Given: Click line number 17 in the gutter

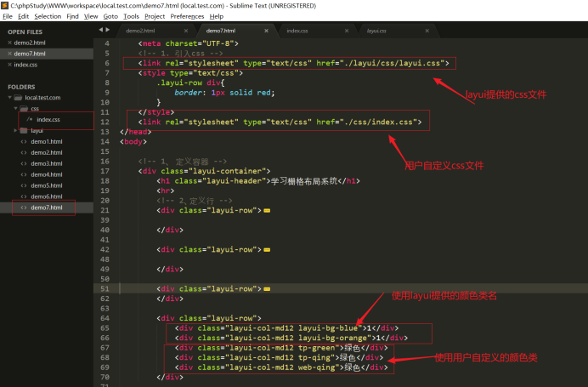Looking at the screenshot, I should point(105,170).
